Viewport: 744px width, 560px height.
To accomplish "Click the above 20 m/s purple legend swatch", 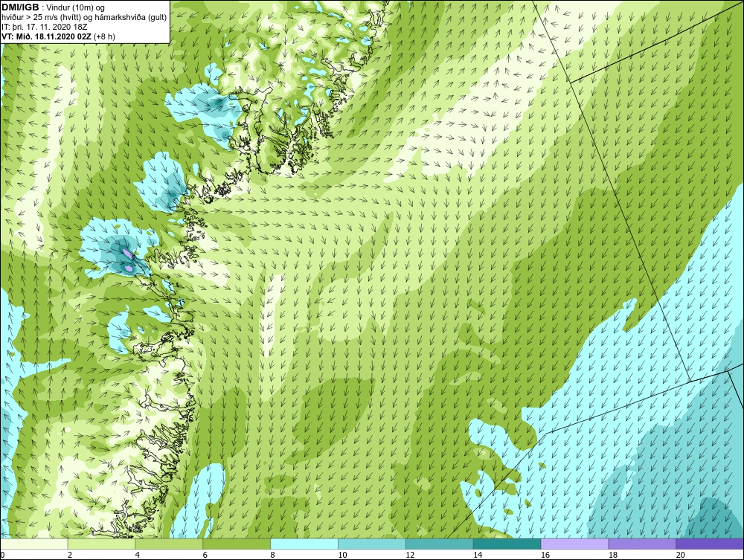I will tap(710, 544).
